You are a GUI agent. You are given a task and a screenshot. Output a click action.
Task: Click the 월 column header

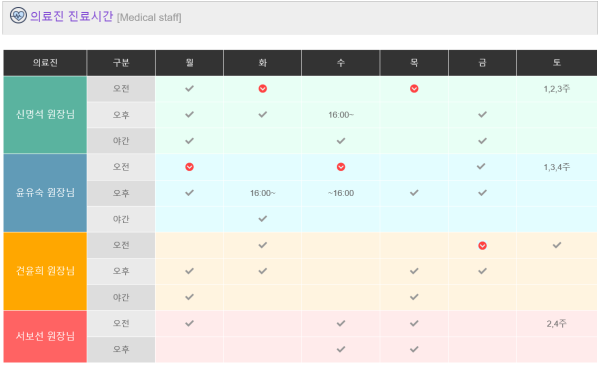[x=189, y=63]
